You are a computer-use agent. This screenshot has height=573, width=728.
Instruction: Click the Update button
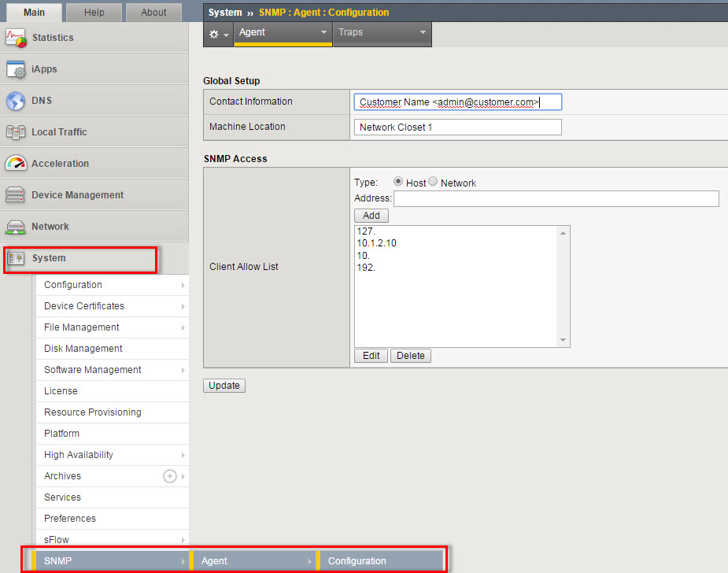(224, 386)
